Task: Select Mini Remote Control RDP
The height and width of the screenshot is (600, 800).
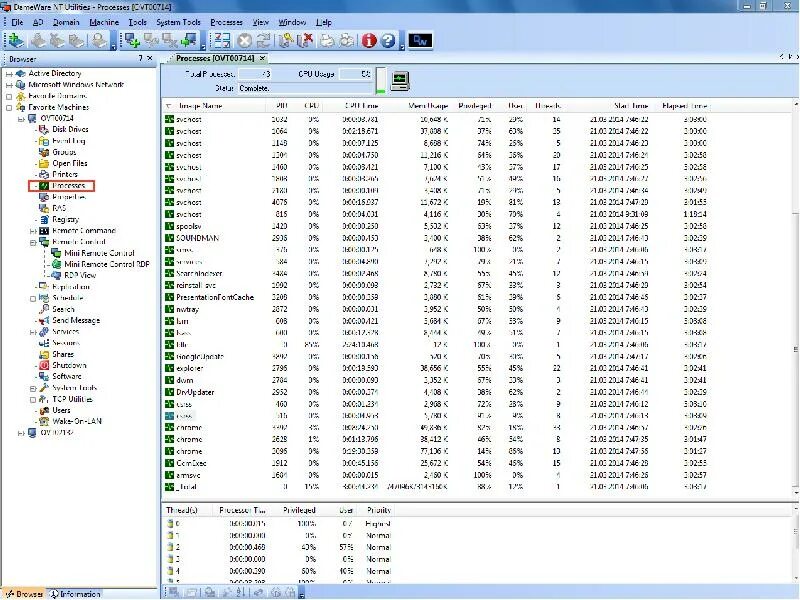Action: tap(107, 264)
